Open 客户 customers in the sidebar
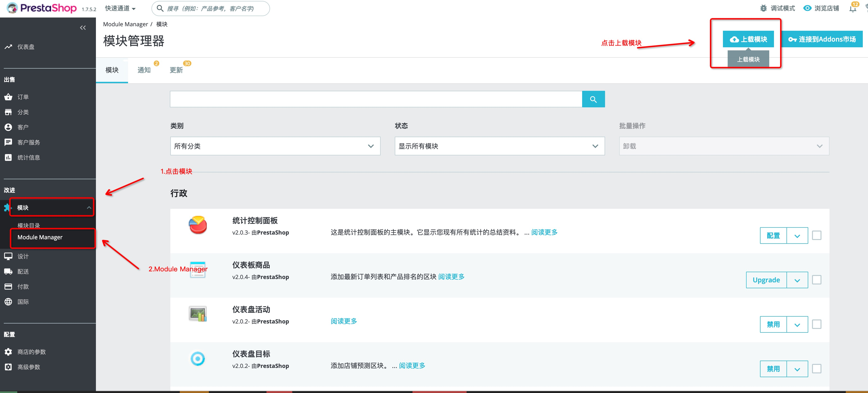Viewport: 868px width, 393px height. pos(23,127)
